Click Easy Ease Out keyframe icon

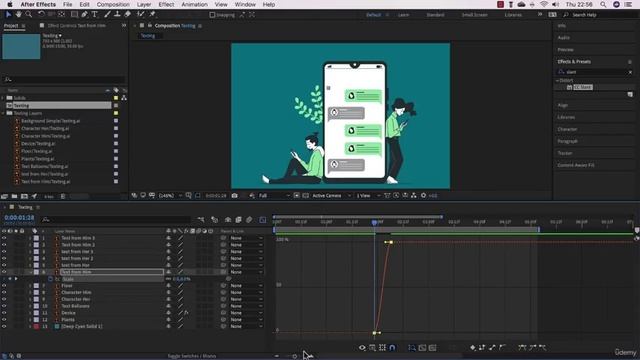(542, 348)
